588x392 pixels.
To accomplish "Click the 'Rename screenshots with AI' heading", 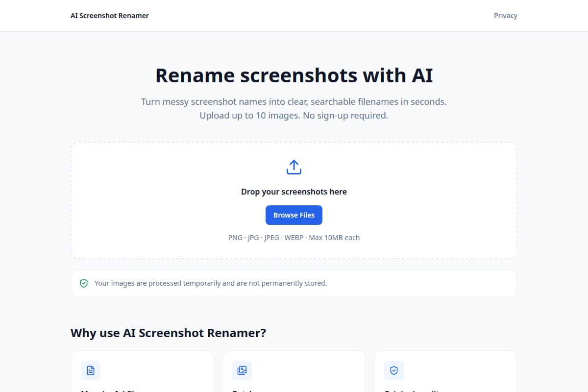I will (294, 75).
